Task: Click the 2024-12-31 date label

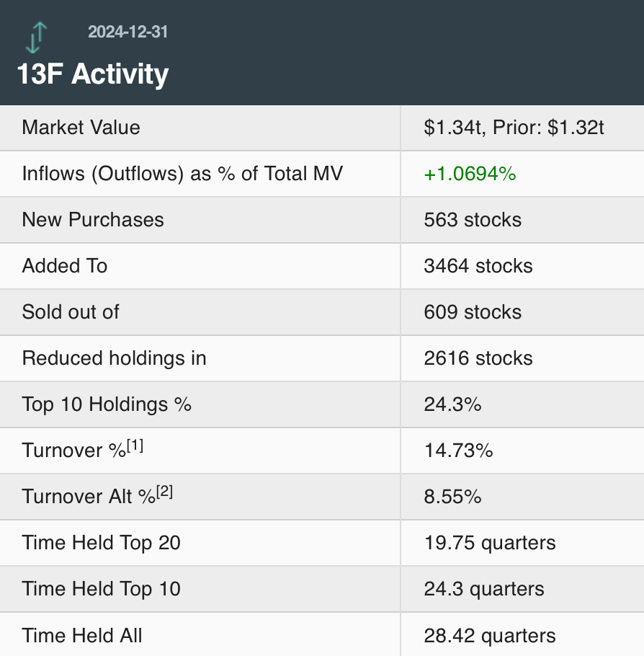Action: 128,32
